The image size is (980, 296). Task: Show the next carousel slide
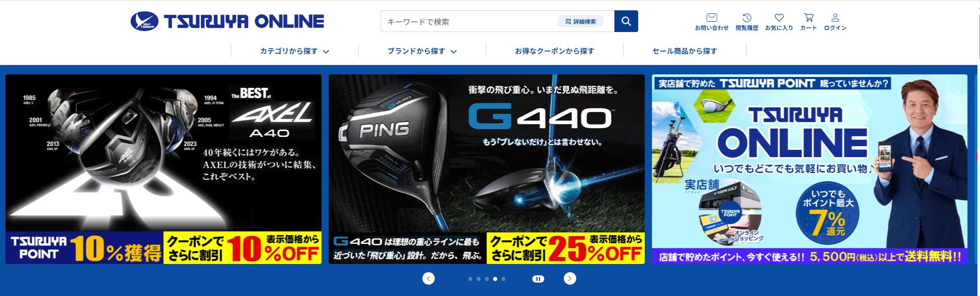coord(570,279)
